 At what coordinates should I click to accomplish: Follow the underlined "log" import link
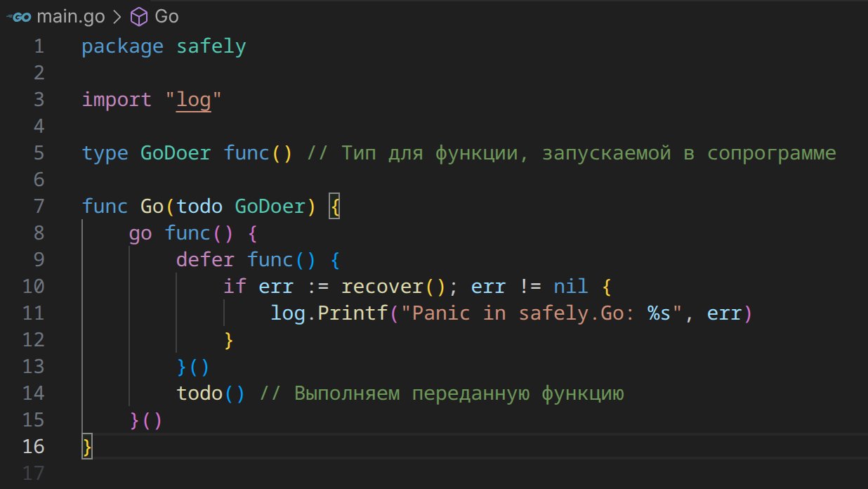pos(193,100)
